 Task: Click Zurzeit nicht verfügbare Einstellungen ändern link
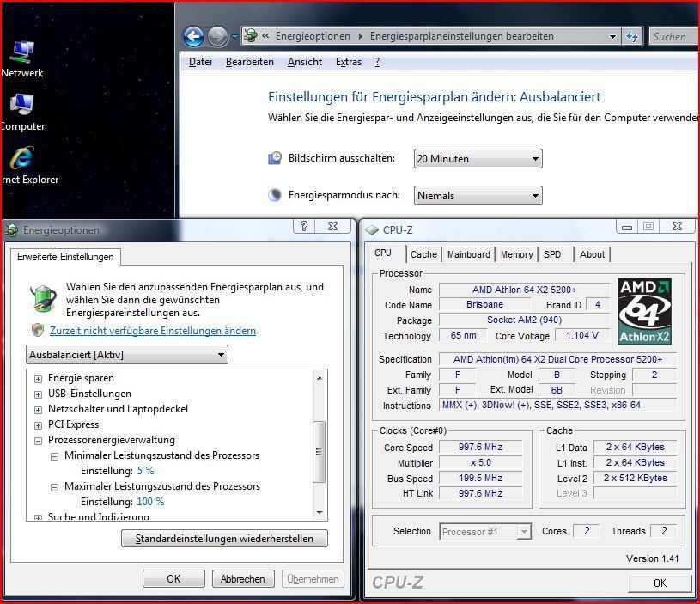tap(153, 331)
